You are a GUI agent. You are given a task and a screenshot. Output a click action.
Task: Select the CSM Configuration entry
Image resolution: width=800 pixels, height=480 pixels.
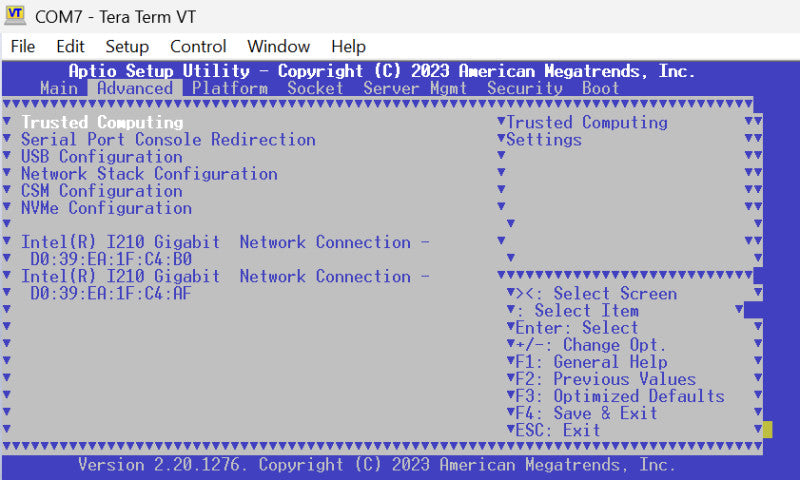(x=102, y=191)
